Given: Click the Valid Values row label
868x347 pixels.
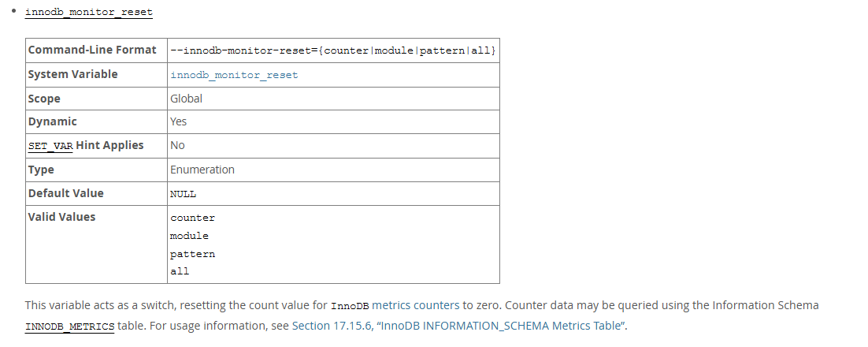Looking at the screenshot, I should 61,217.
